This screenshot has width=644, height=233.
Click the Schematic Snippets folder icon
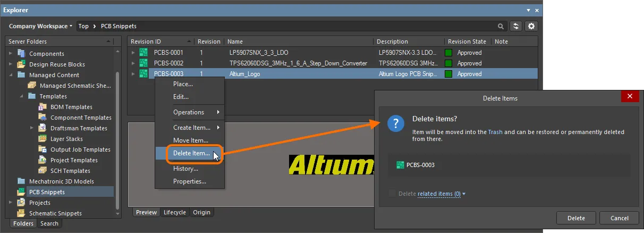21,213
